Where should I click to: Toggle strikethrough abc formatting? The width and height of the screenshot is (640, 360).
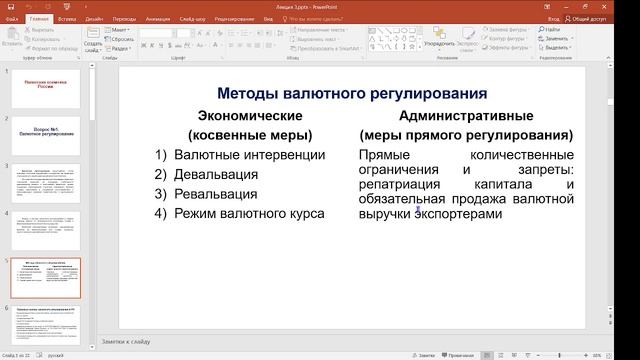(178, 45)
